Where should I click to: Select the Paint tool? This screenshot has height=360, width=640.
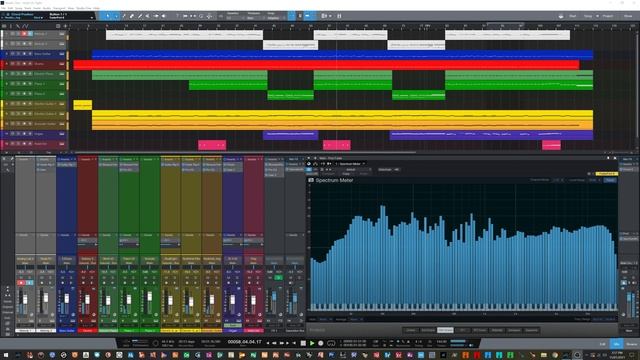point(140,16)
